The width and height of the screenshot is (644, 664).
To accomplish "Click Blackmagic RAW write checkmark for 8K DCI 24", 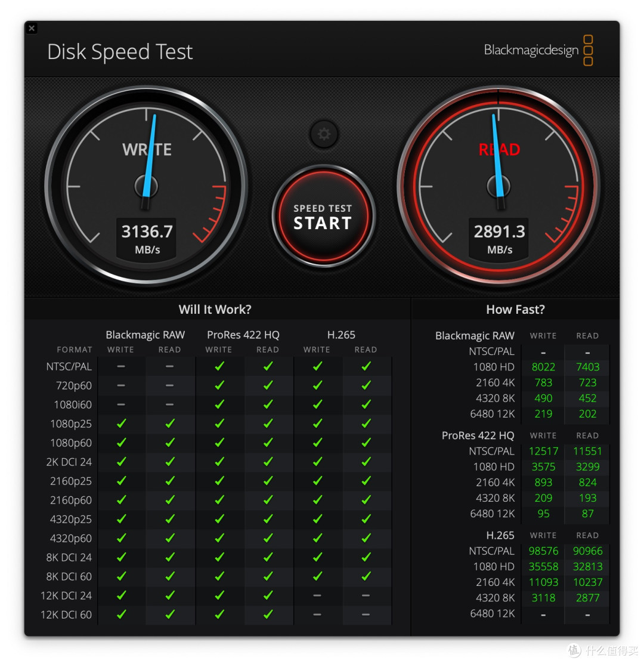I will (x=122, y=557).
